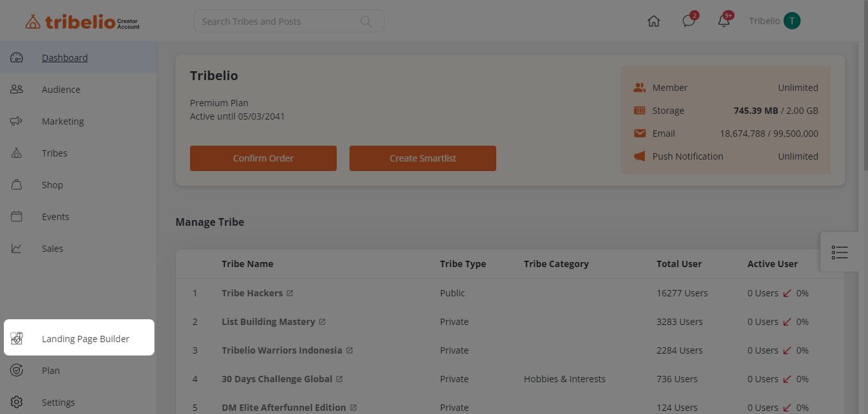
Task: Open Tribe Hackers external link icon
Action: click(x=290, y=293)
